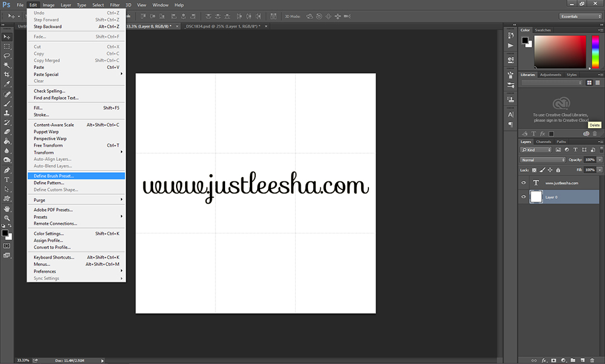Toggle lock transparent pixels
Image resolution: width=605 pixels, height=364 pixels.
534,170
